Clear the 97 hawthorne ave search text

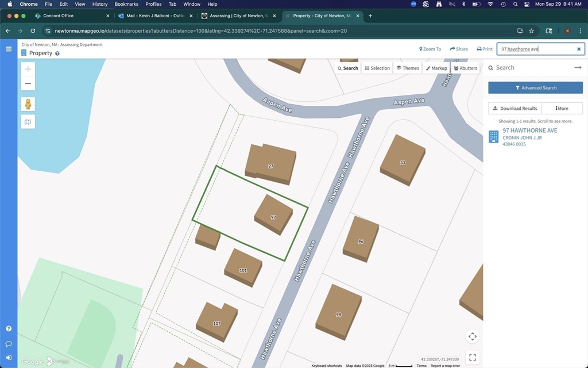point(579,49)
